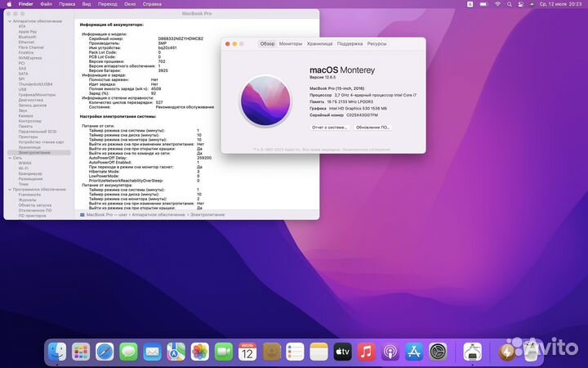Select Bluetooth in the hardware list

click(28, 37)
